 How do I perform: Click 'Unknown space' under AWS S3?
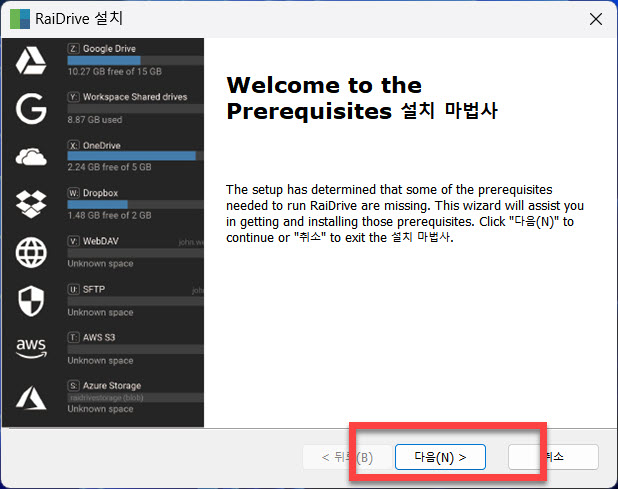(x=100, y=361)
